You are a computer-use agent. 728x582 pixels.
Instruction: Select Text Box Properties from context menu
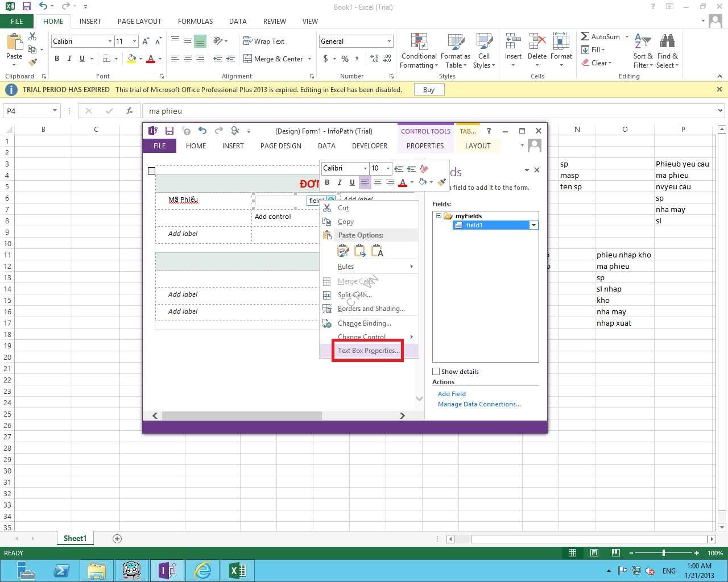tap(368, 351)
